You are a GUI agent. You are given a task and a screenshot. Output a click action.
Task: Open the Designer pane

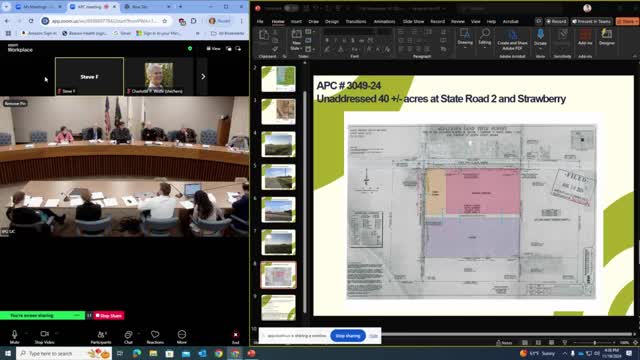(607, 38)
